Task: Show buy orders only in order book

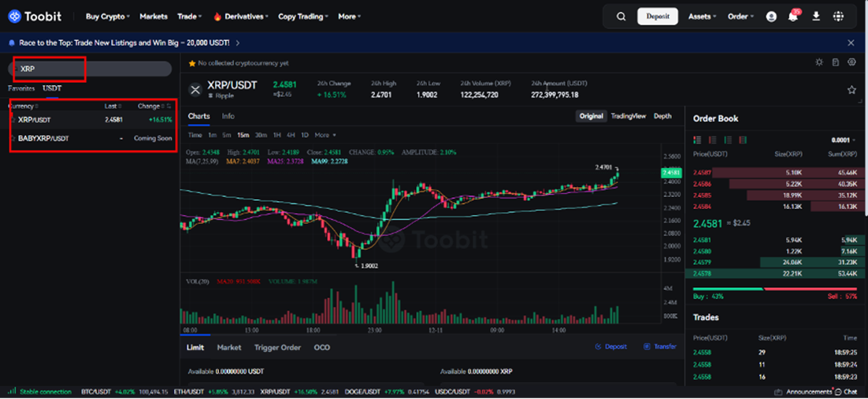Action: (x=728, y=140)
